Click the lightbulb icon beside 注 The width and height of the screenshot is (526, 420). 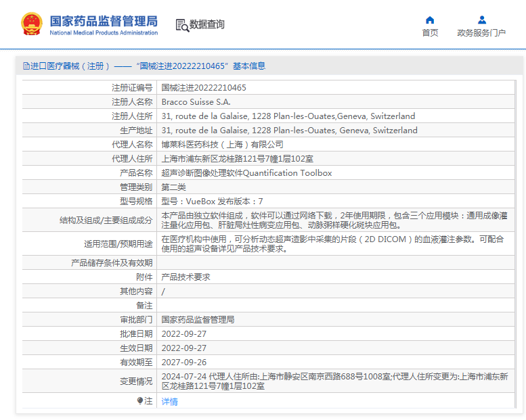[140, 400]
